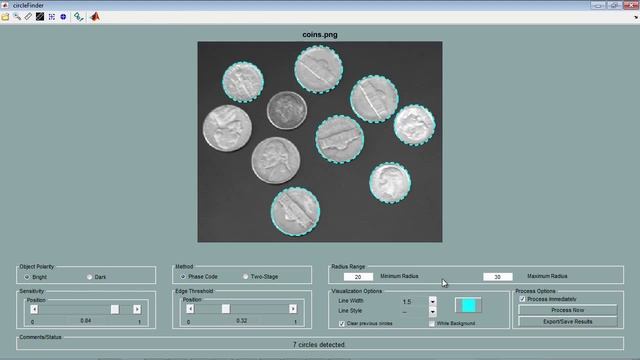Choose the Two-Stage method
Screen dimensions: 640x360
tap(245, 277)
